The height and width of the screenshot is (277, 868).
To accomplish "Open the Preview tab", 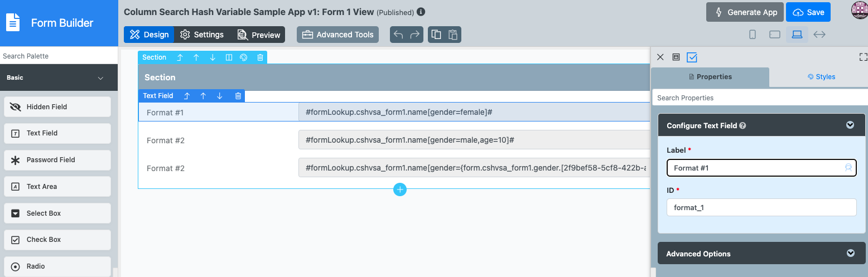I will click(x=259, y=35).
